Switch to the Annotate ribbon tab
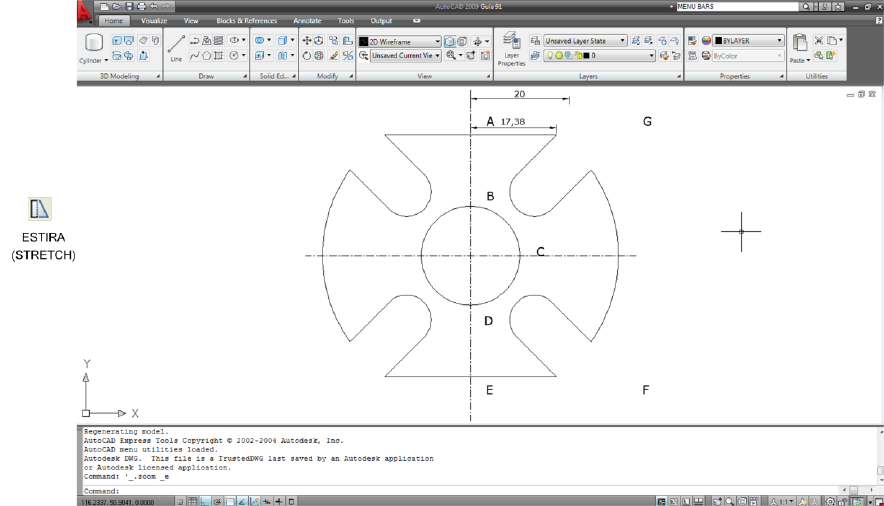Image resolution: width=884 pixels, height=506 pixels. pyautogui.click(x=307, y=20)
